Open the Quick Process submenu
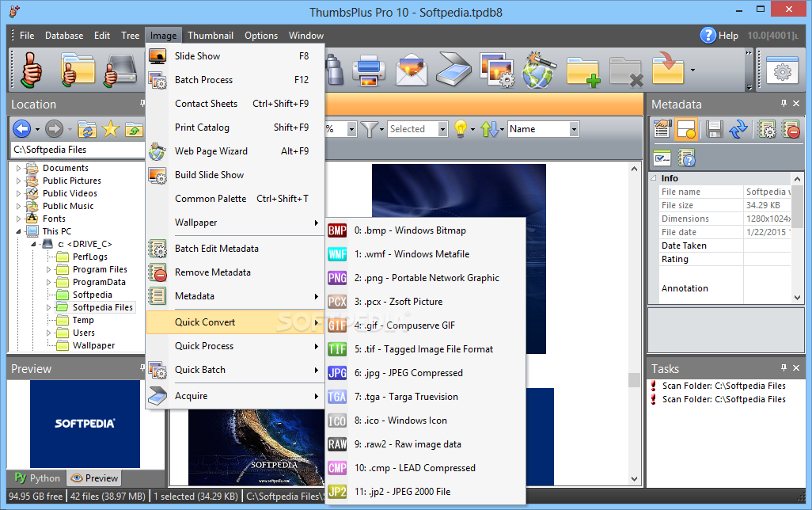Viewport: 812px width, 510px height. click(x=235, y=346)
